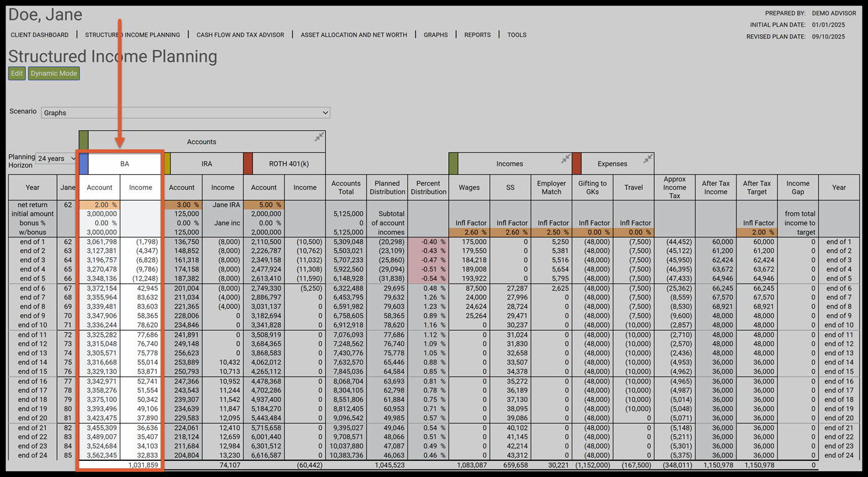Screen dimensions: 868x477
Task: Open the Graphs menu item
Action: [436, 35]
